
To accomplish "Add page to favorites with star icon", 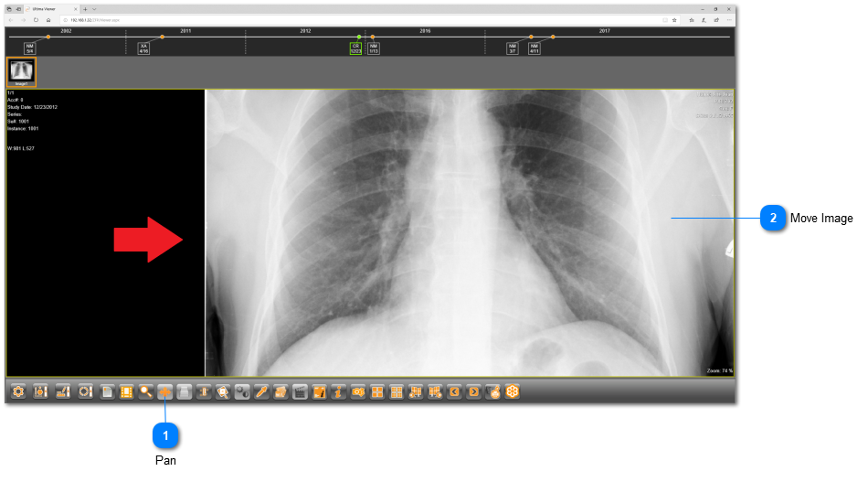I will (674, 20).
